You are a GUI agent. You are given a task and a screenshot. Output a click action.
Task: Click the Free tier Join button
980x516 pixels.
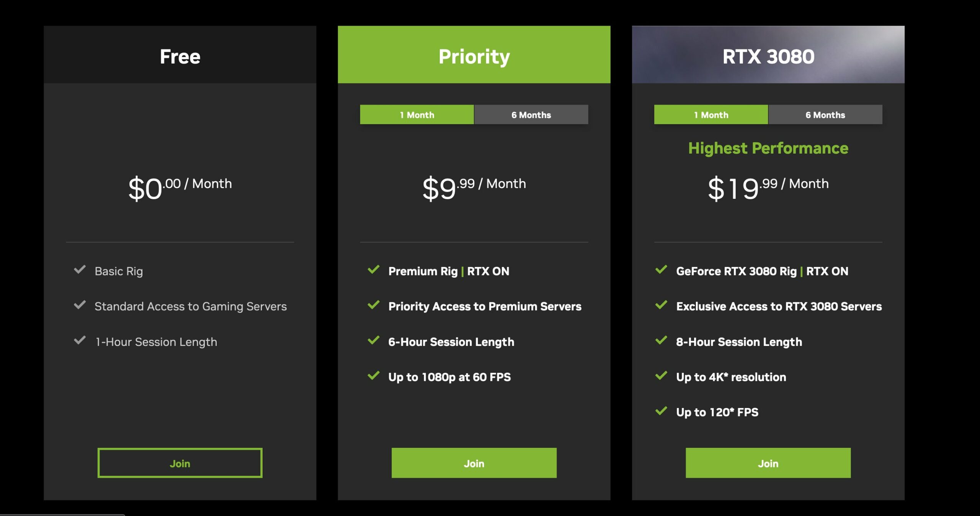(180, 463)
